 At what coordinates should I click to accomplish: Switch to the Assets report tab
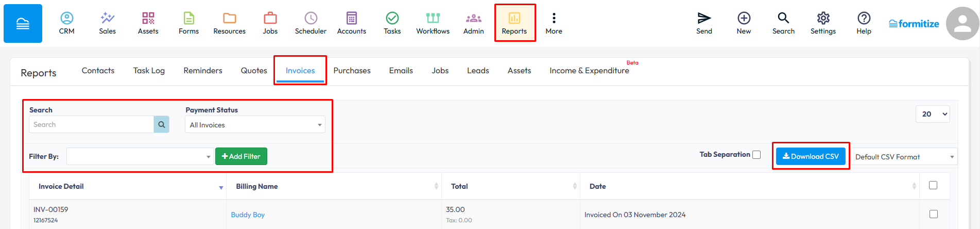519,71
